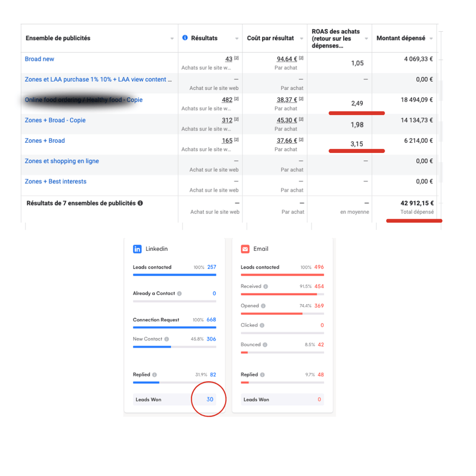Viewport: 476px width, 476px height.
Task: Click info icon next to Bounced
Action: 265,345
